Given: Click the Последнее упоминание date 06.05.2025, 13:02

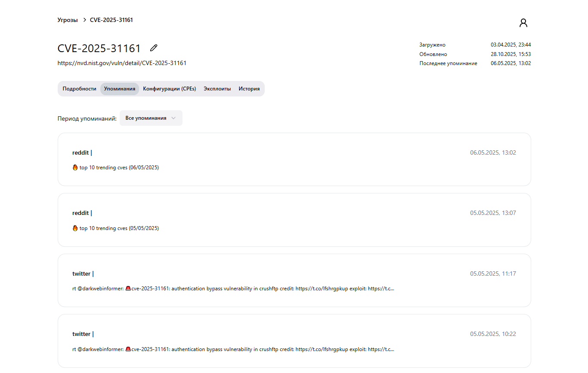Looking at the screenshot, I should [511, 63].
